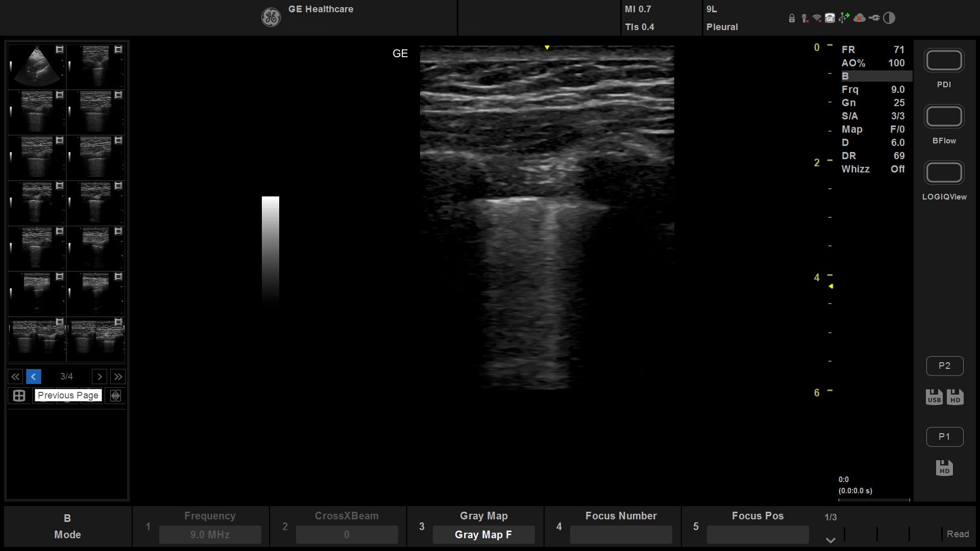
Task: Click the lock status icon
Action: (x=792, y=18)
